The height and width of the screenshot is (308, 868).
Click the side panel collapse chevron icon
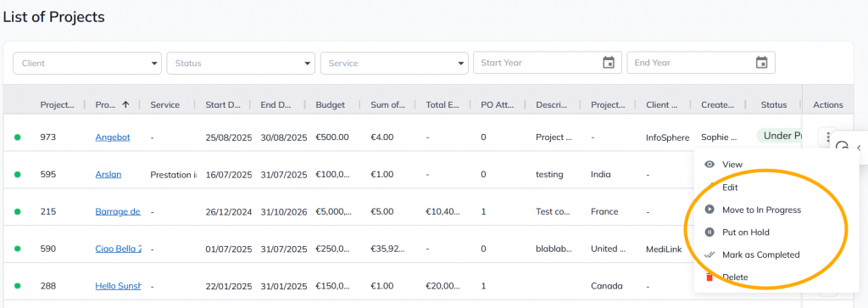[x=859, y=148]
